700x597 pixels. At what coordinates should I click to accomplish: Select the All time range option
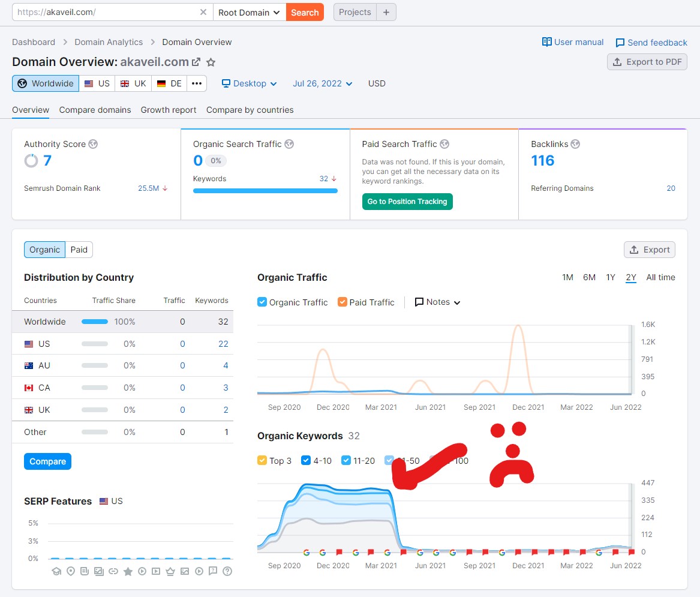(x=660, y=277)
